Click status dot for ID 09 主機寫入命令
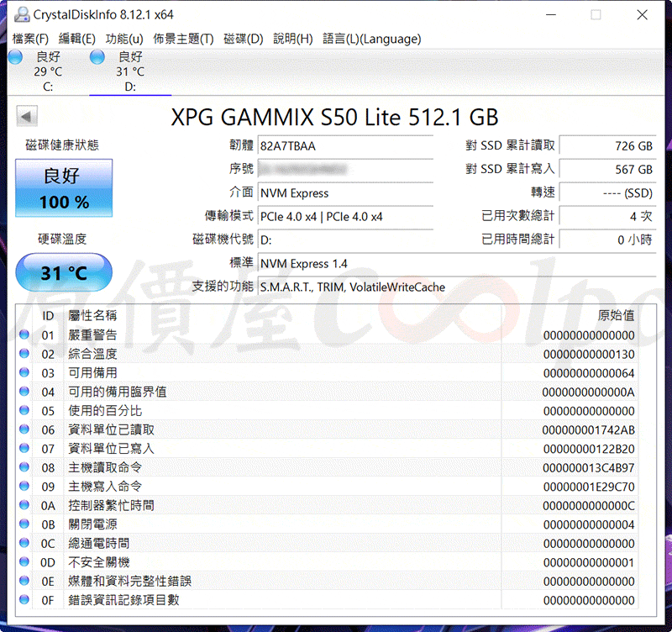This screenshot has height=632, width=672. pyautogui.click(x=24, y=486)
